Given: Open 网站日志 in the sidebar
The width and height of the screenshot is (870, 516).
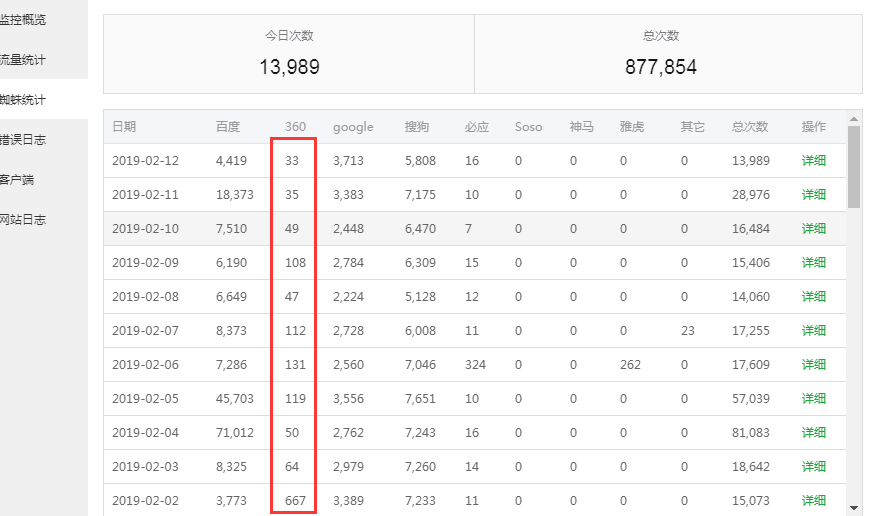Looking at the screenshot, I should [24, 220].
